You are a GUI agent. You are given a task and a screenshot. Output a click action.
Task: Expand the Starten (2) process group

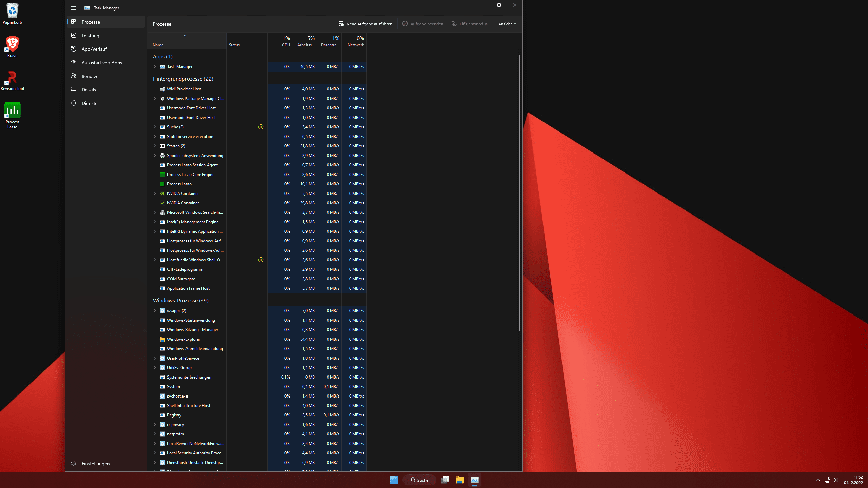(155, 146)
